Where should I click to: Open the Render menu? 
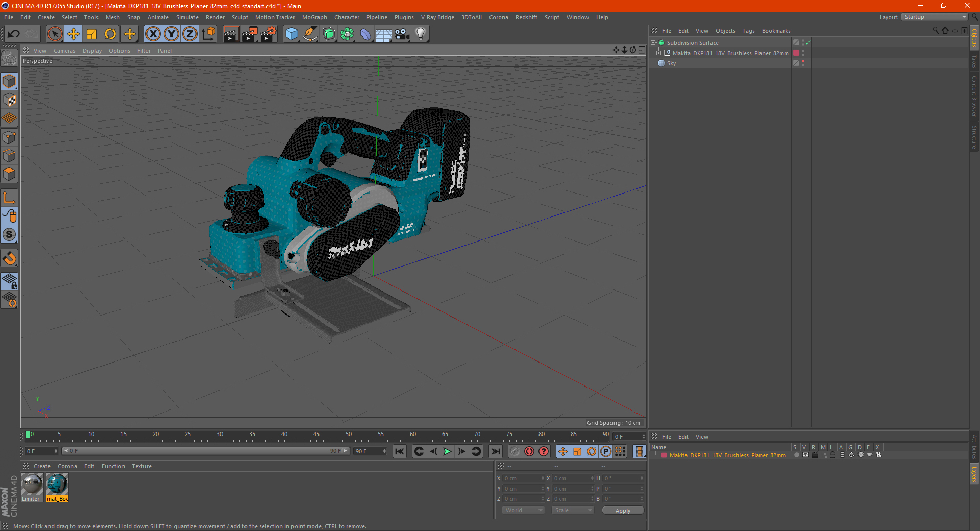click(x=215, y=17)
